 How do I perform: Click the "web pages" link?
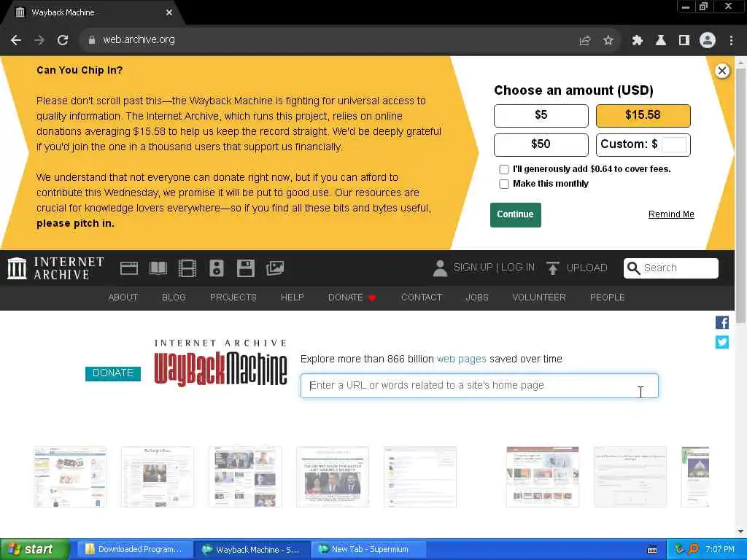pyautogui.click(x=461, y=359)
